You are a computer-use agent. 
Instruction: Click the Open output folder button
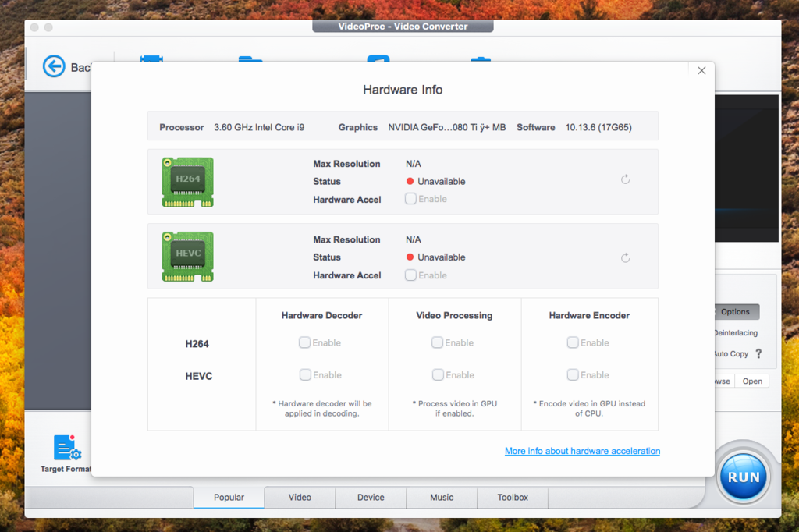point(752,381)
